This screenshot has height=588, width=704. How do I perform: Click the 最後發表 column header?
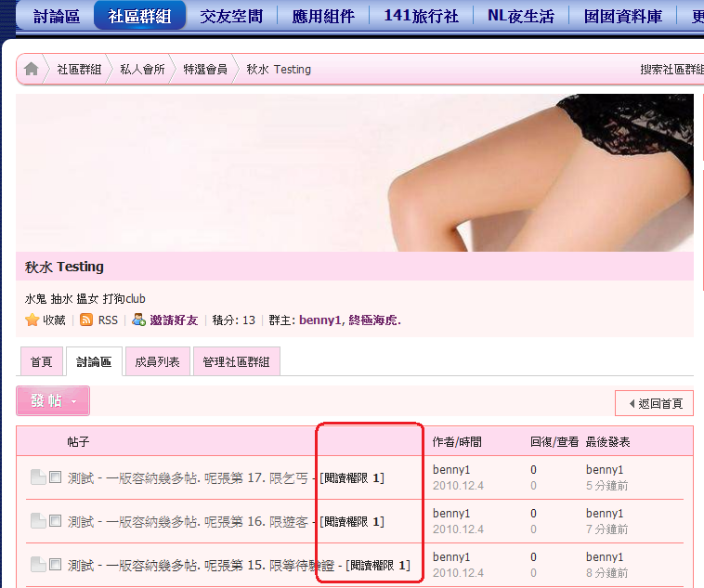click(607, 441)
